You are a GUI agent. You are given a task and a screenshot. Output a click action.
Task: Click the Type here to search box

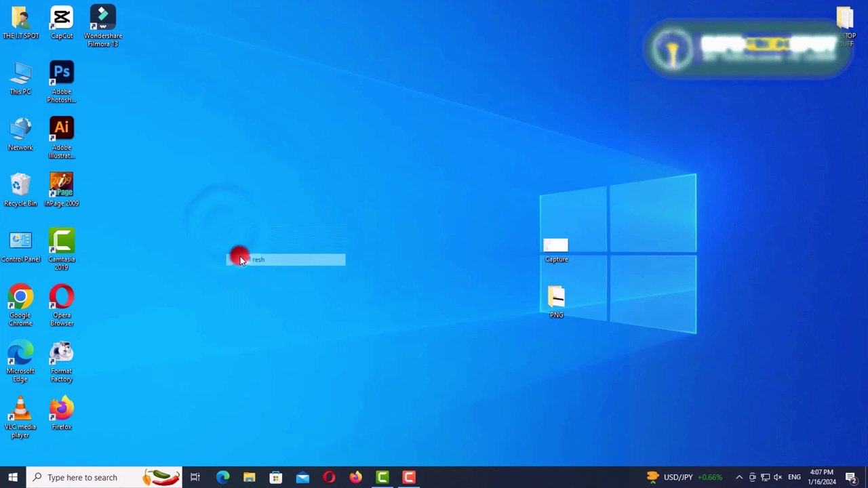[104, 477]
